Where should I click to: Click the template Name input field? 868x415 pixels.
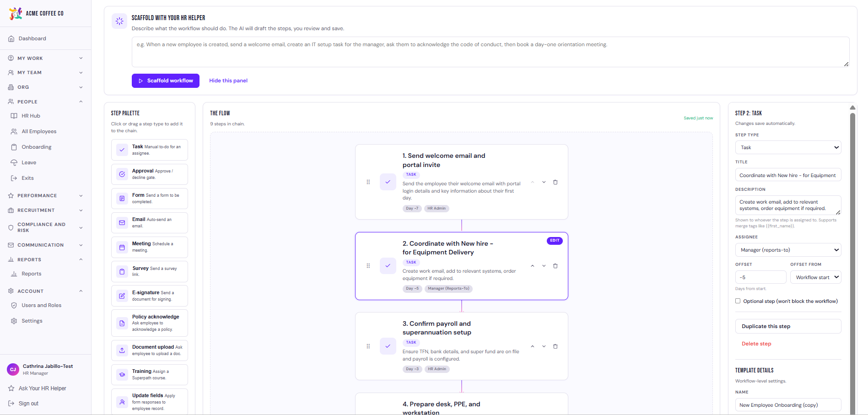coord(788,405)
